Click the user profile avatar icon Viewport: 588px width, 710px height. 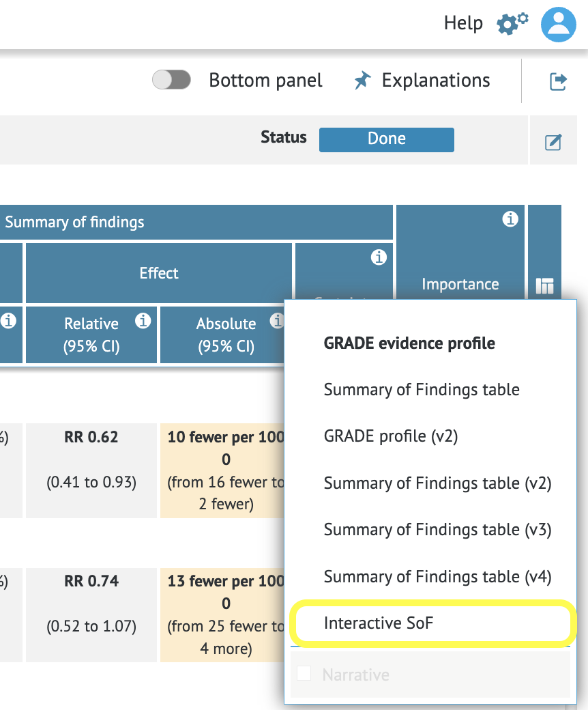(558, 25)
